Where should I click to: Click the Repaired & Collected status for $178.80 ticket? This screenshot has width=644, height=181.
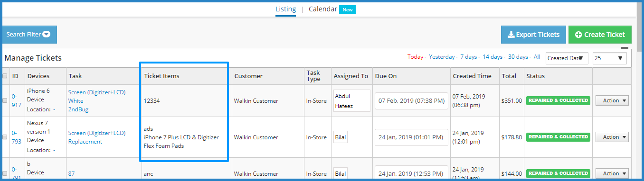[x=558, y=137]
